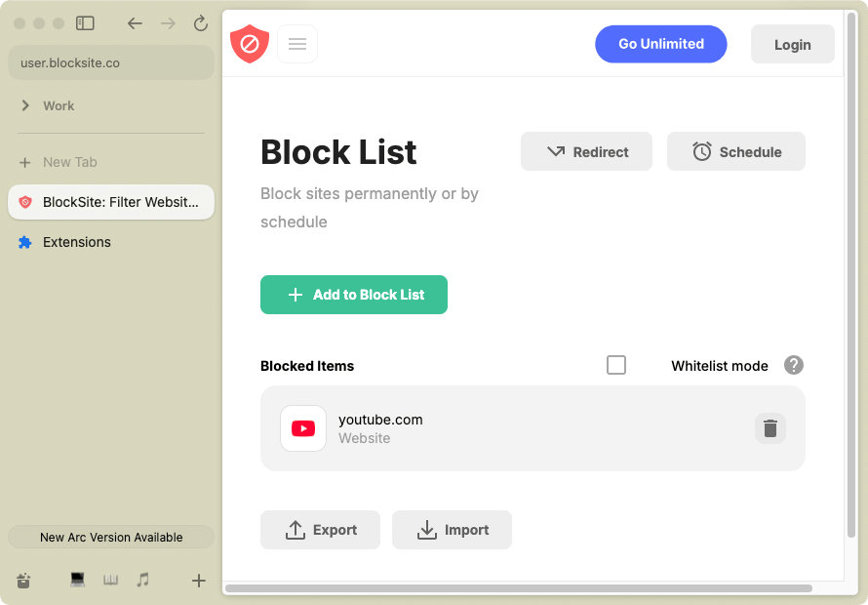Viewport: 868px width, 605px height.
Task: Click the plus icon to add space
Action: (199, 580)
